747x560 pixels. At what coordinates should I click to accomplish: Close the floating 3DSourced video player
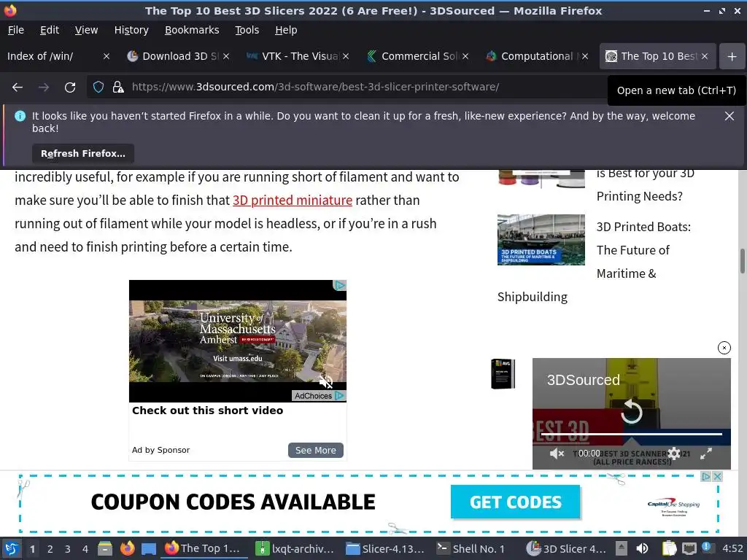[x=724, y=348]
